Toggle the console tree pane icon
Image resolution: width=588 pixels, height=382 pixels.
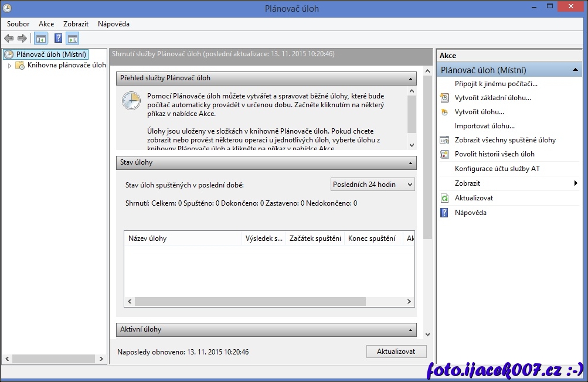(40, 39)
